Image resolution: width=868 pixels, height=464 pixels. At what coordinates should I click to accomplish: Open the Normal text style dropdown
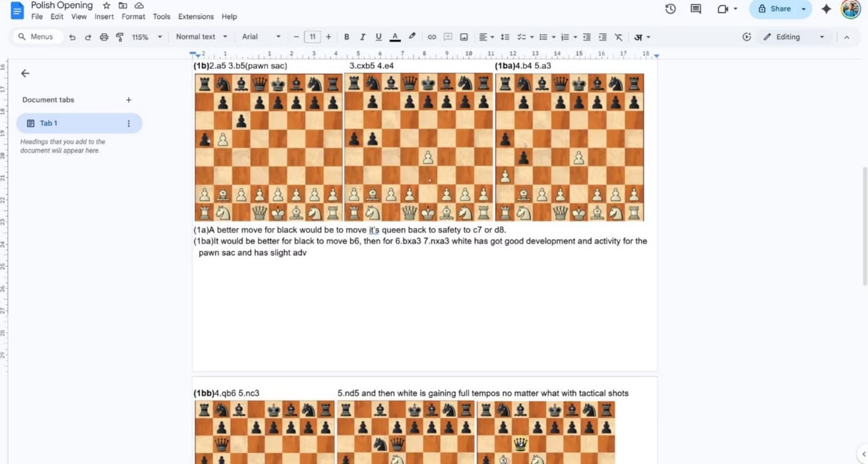tap(201, 37)
